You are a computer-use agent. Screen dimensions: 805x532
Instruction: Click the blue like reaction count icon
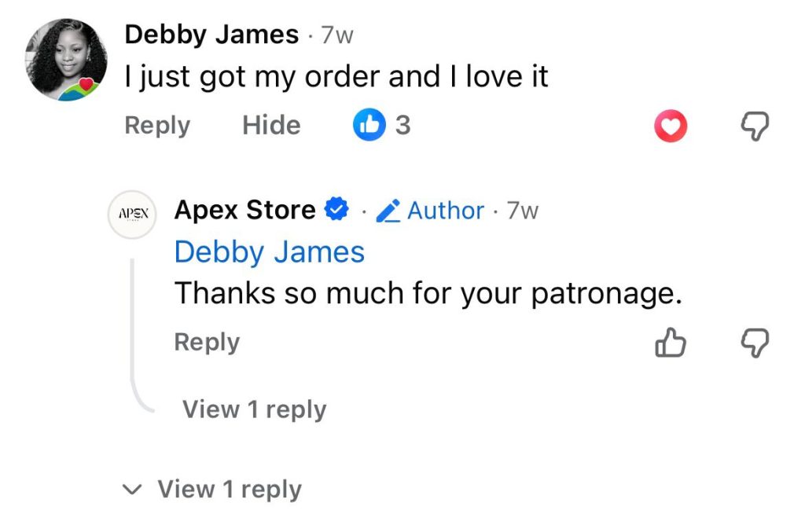click(368, 125)
